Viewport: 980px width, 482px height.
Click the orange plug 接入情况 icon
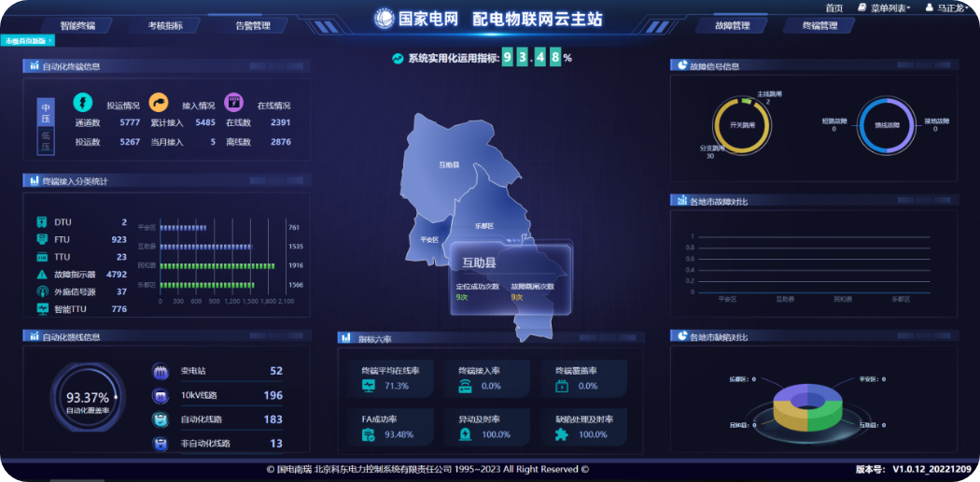tap(158, 102)
